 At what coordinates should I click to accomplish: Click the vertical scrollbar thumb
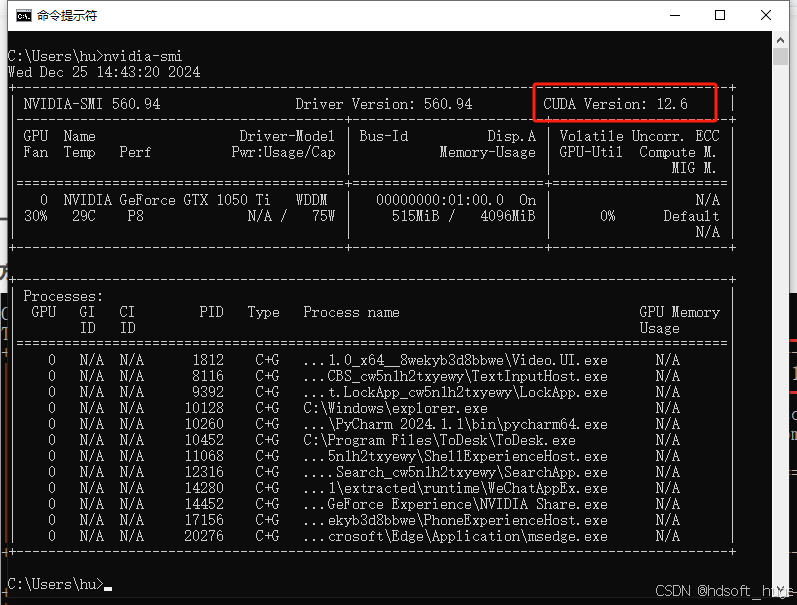[x=780, y=56]
